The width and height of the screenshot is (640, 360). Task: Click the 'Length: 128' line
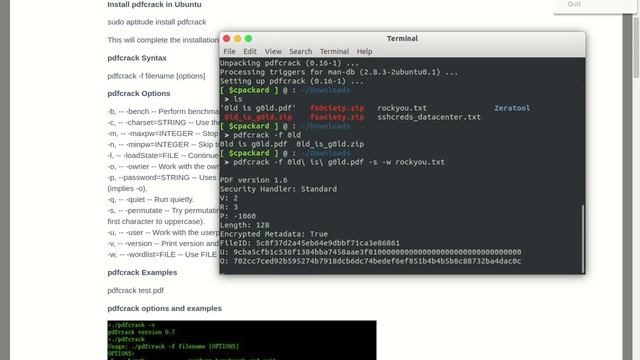tap(244, 225)
